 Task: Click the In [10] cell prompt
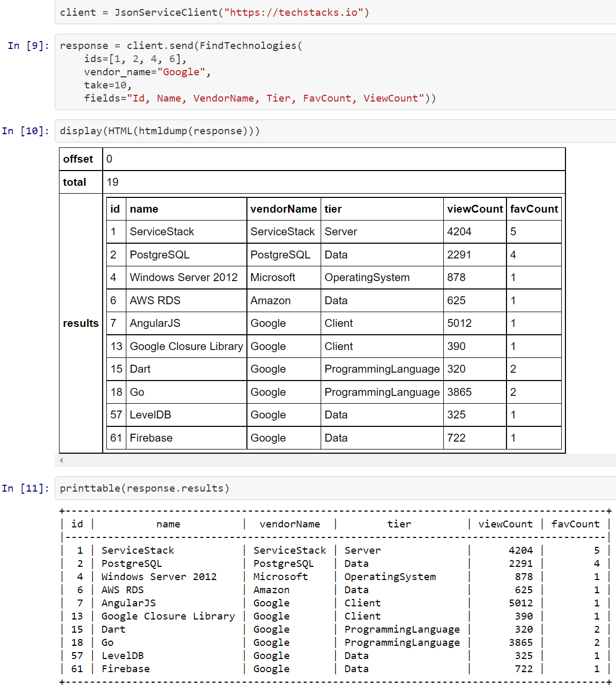pyautogui.click(x=25, y=131)
